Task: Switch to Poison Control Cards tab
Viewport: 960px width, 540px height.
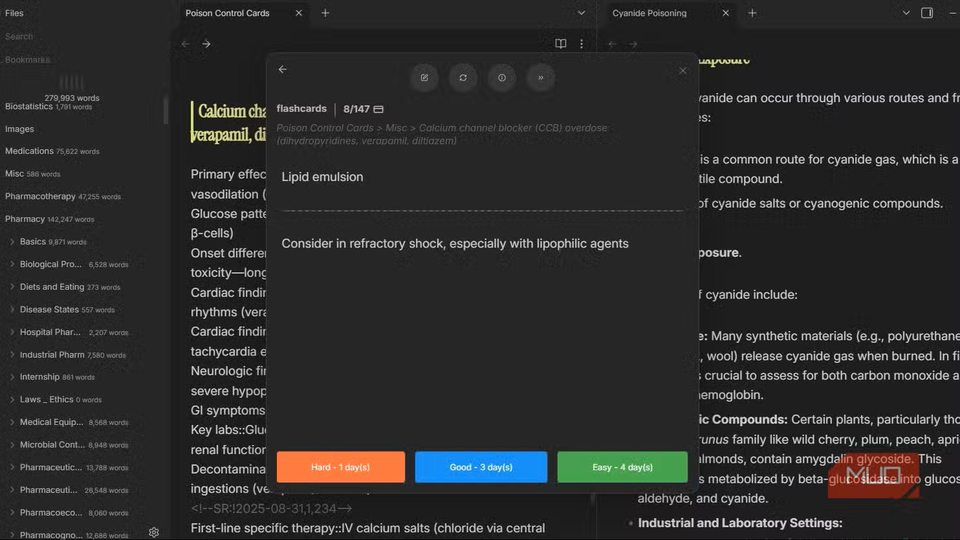Action: tap(228, 13)
